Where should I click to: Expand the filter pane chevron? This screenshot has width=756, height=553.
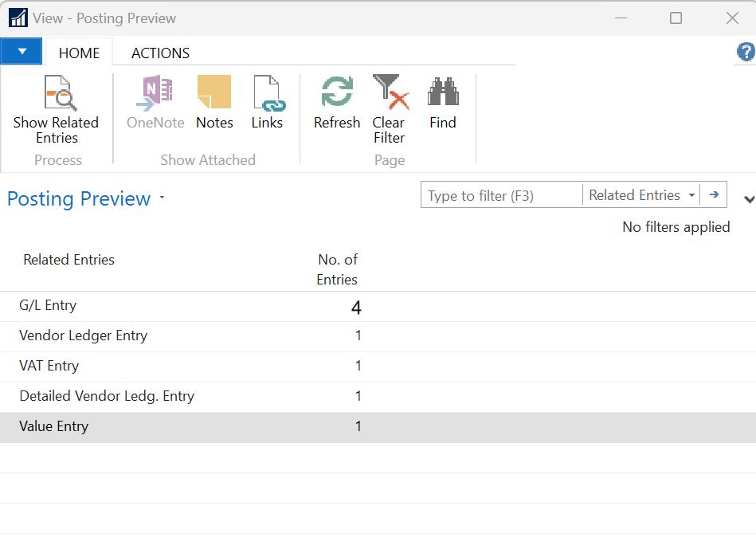coord(748,199)
